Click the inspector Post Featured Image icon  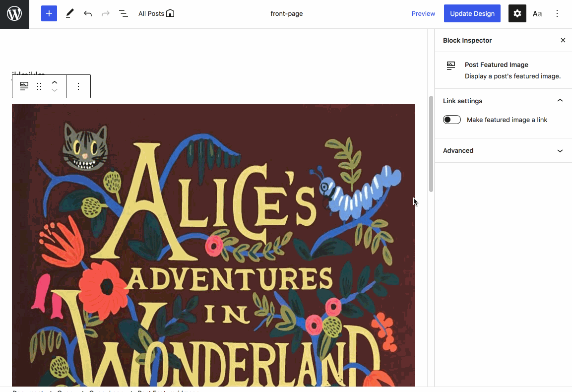coord(451,65)
